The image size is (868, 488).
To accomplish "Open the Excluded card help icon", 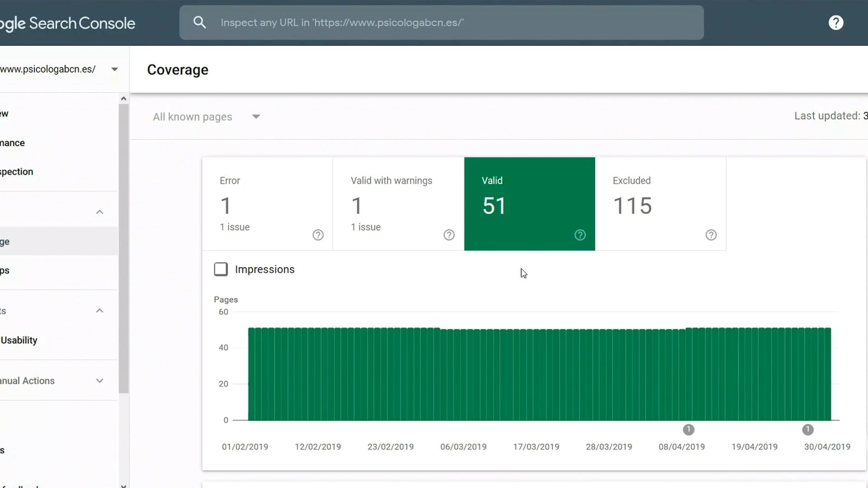I will pos(711,235).
